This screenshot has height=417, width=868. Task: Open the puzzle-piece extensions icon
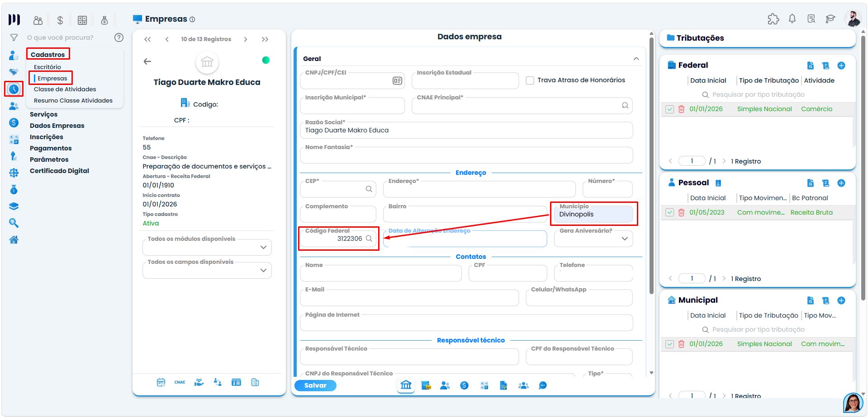point(773,19)
